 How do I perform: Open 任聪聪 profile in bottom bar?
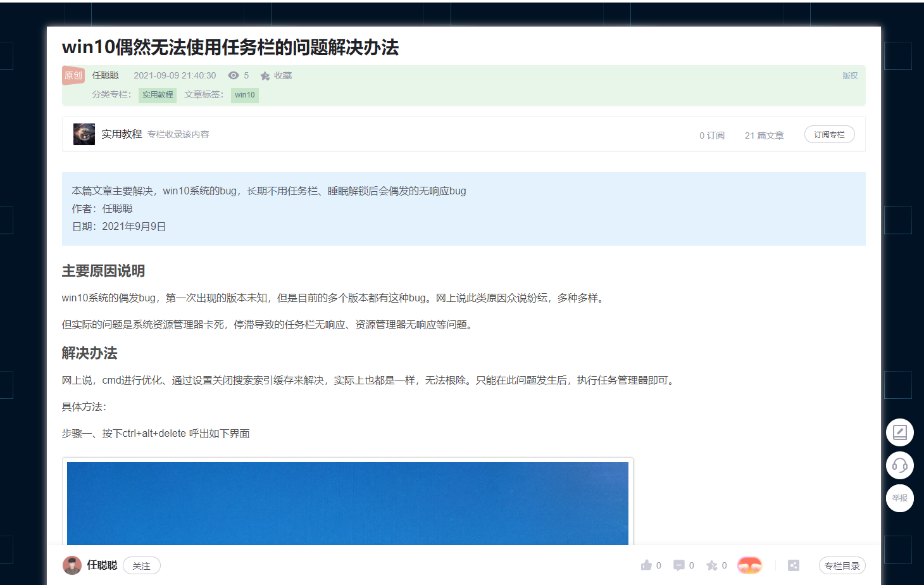coord(103,565)
